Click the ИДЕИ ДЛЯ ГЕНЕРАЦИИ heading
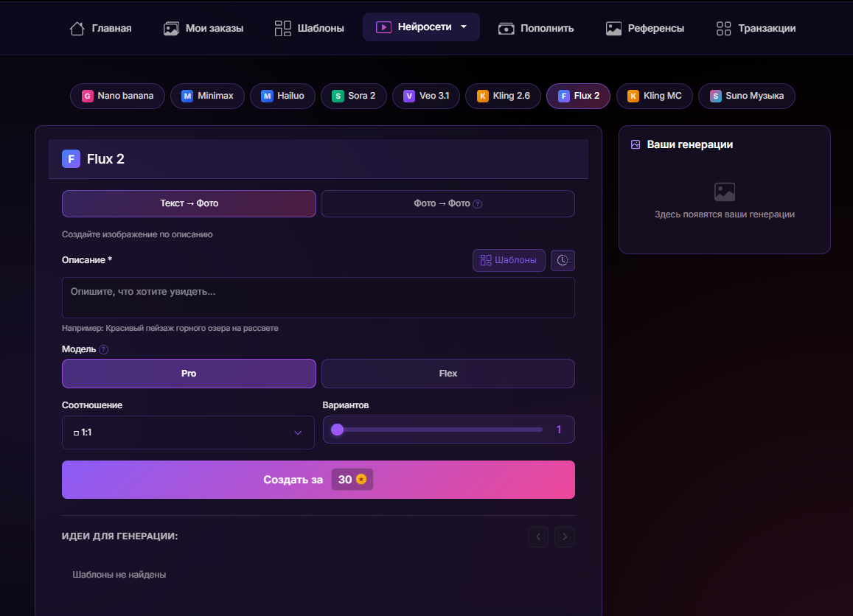This screenshot has height=616, width=853. coord(119,536)
